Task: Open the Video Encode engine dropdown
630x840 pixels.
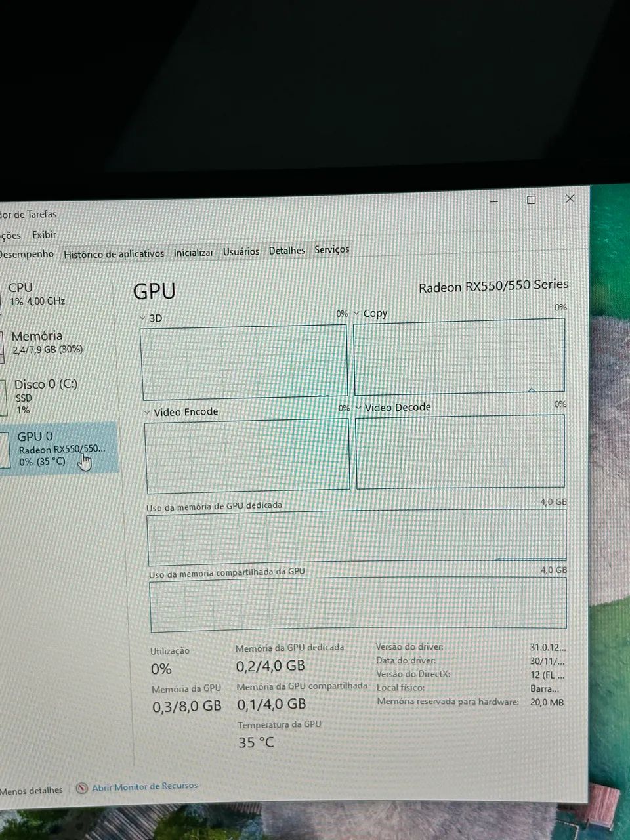Action: tap(147, 412)
